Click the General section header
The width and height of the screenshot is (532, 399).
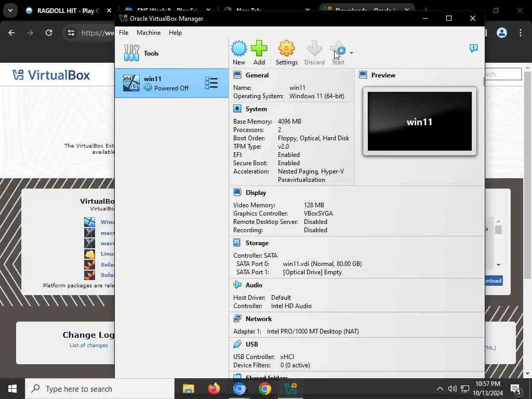(257, 75)
